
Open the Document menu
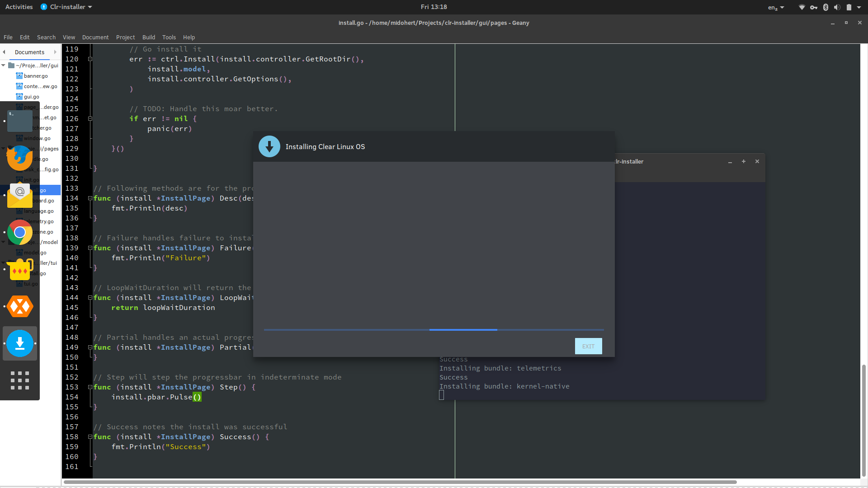pyautogui.click(x=95, y=38)
